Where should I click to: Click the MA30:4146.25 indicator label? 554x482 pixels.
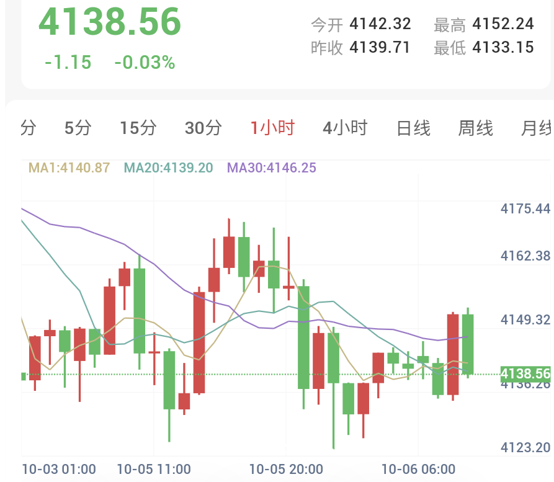(x=271, y=168)
